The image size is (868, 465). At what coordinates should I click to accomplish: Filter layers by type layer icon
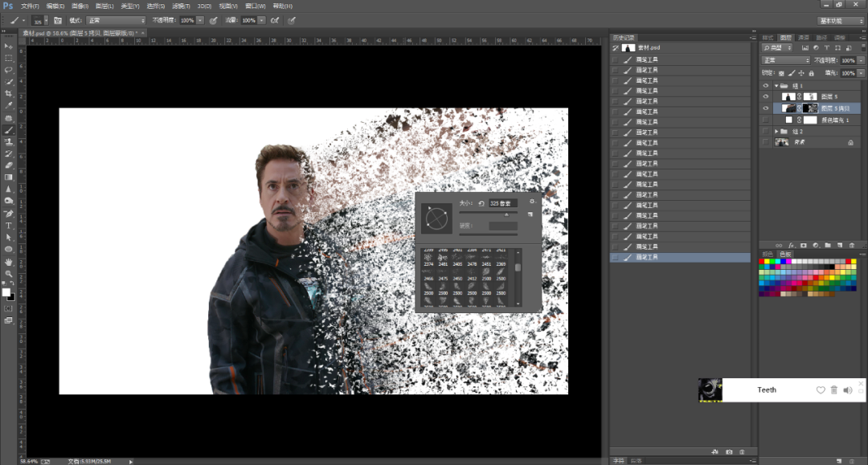(x=826, y=48)
